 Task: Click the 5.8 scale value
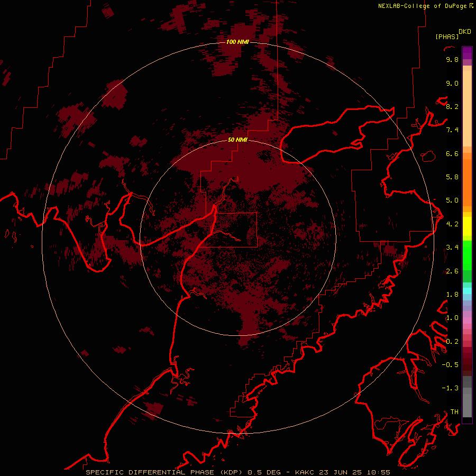452,177
